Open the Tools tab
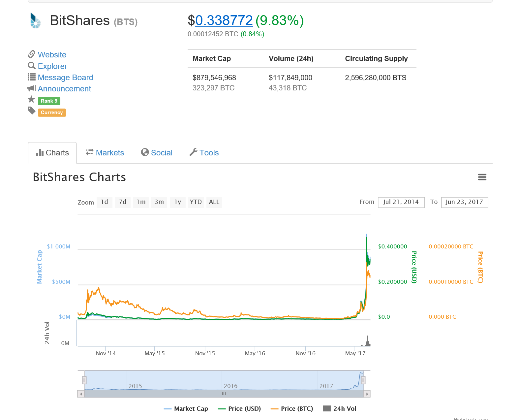 [204, 153]
